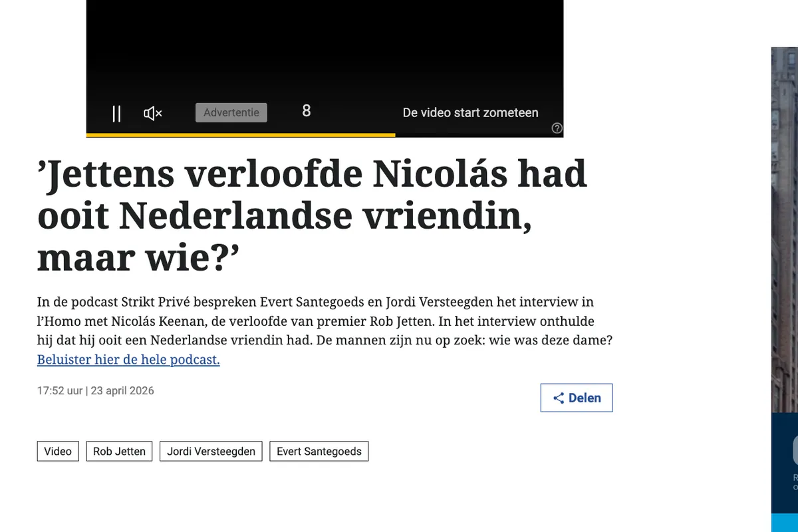
Task: Click the black video player area
Action: [x=325, y=47]
